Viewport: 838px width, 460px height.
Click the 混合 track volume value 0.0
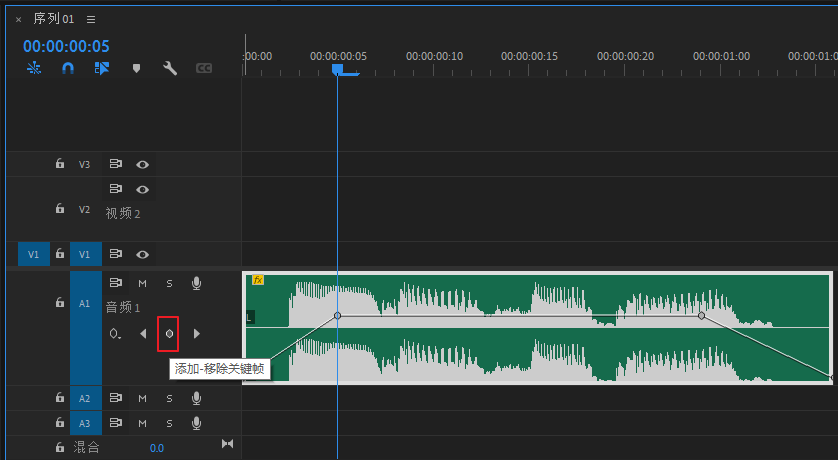(x=156, y=448)
